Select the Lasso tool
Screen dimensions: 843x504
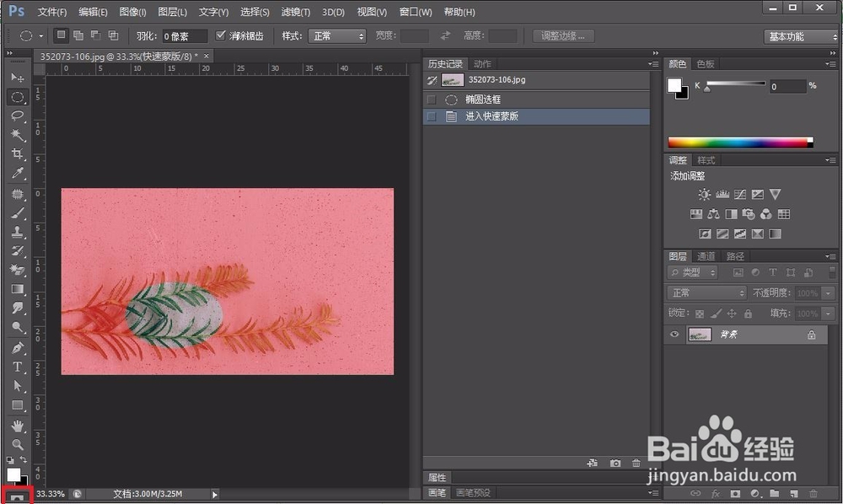(17, 116)
